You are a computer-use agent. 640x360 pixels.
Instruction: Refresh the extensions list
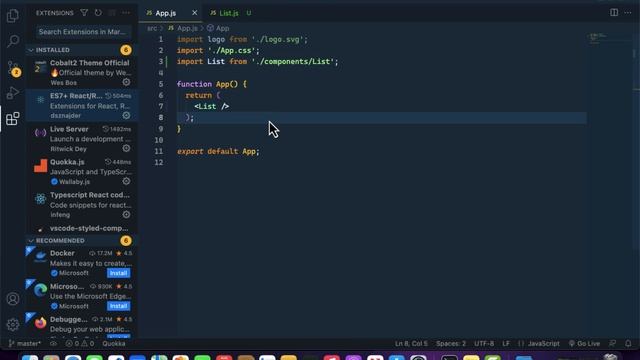pos(98,13)
